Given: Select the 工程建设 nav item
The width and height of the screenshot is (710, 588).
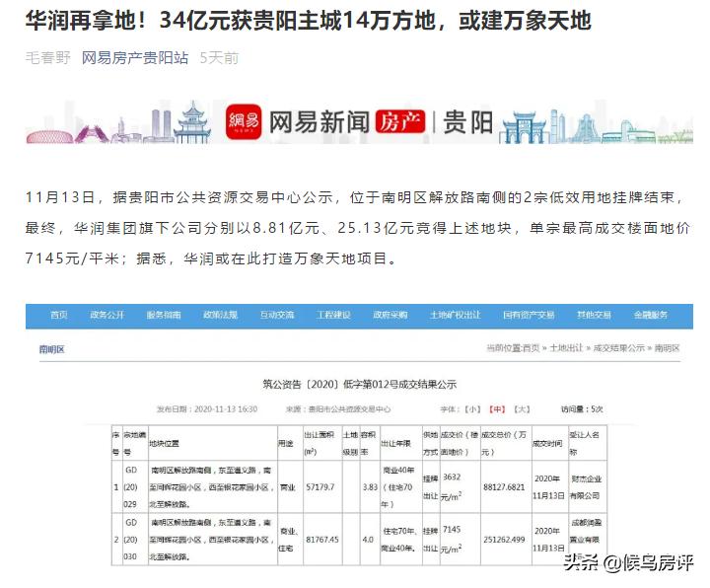Looking at the screenshot, I should pyautogui.click(x=333, y=315).
